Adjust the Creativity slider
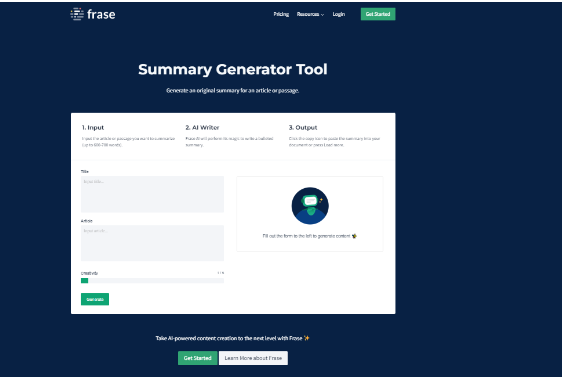The width and height of the screenshot is (563, 378). (152, 281)
